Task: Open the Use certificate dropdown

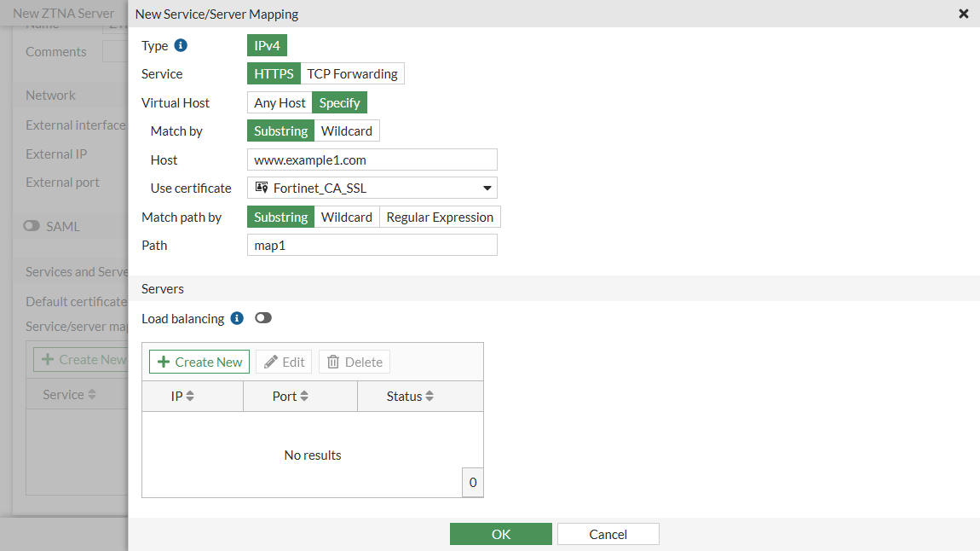Action: [372, 188]
